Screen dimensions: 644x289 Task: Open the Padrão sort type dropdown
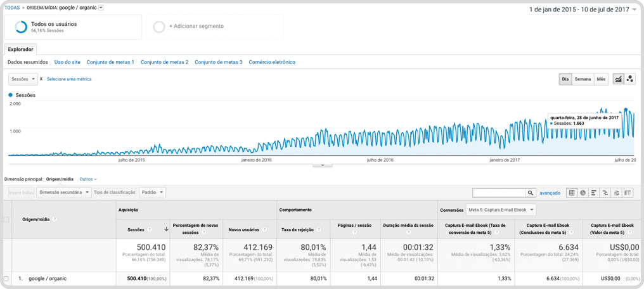pos(152,192)
